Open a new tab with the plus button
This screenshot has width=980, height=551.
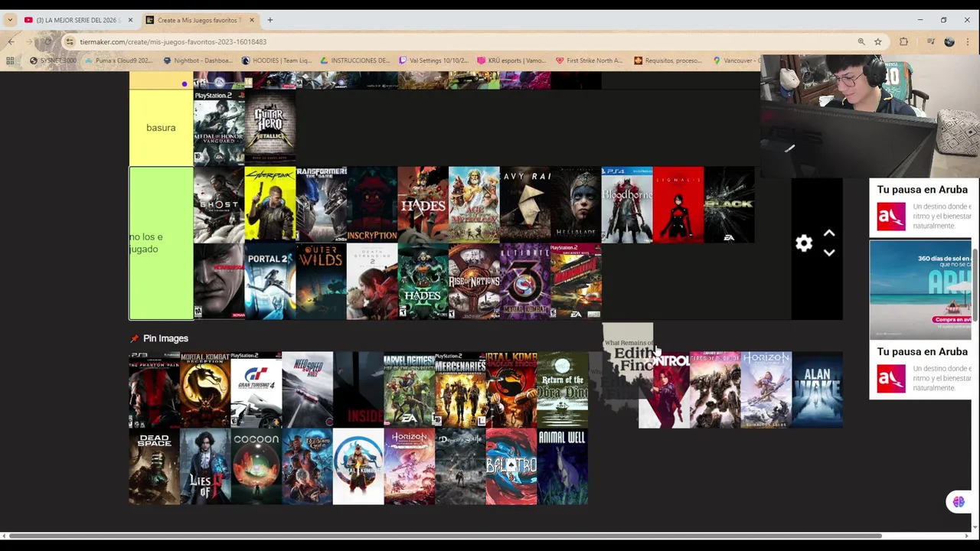[269, 20]
